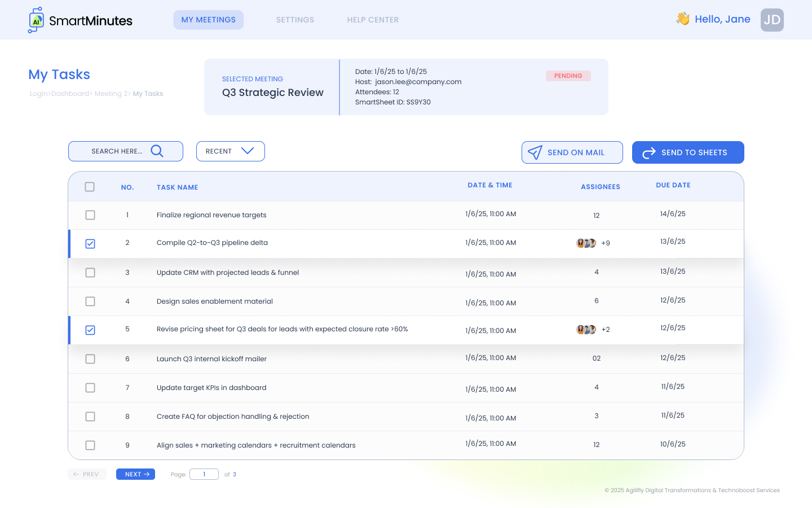The height and width of the screenshot is (508, 812).
Task: Click assignee avatars for pipeline delta task
Action: 586,243
